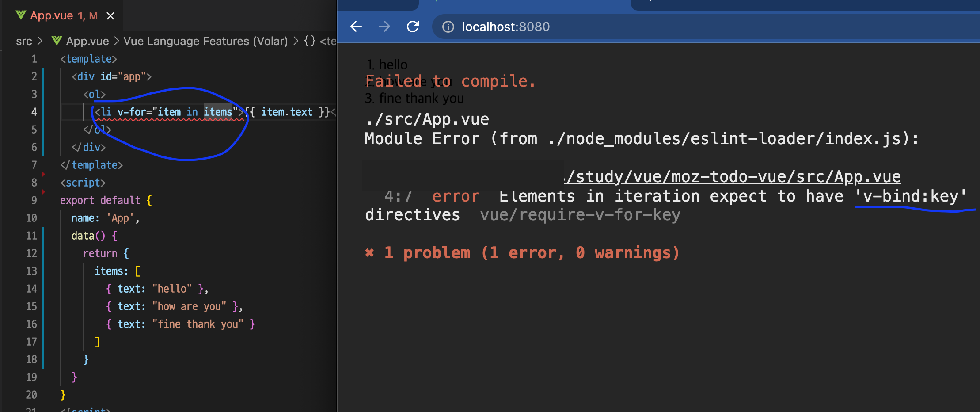Close the App.vue editor tab
The width and height of the screenshot is (980, 412).
[x=110, y=16]
